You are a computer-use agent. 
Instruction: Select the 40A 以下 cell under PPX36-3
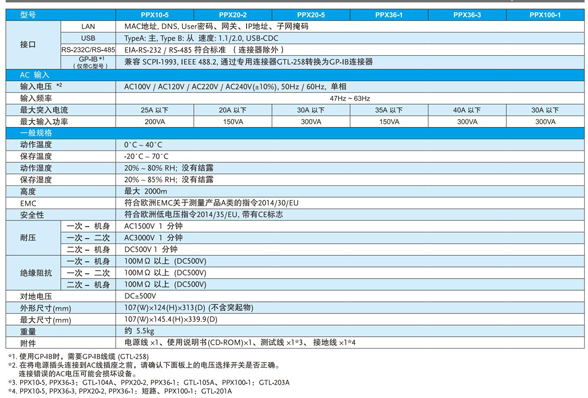(467, 110)
